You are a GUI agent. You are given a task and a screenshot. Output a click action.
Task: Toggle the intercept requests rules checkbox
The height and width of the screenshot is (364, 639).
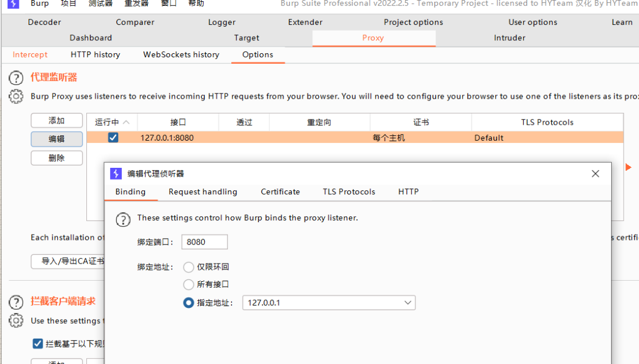37,344
